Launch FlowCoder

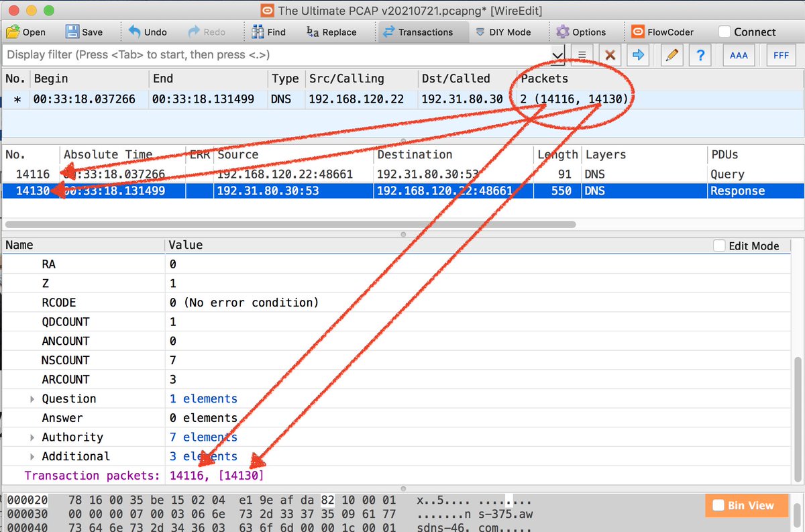(x=662, y=32)
